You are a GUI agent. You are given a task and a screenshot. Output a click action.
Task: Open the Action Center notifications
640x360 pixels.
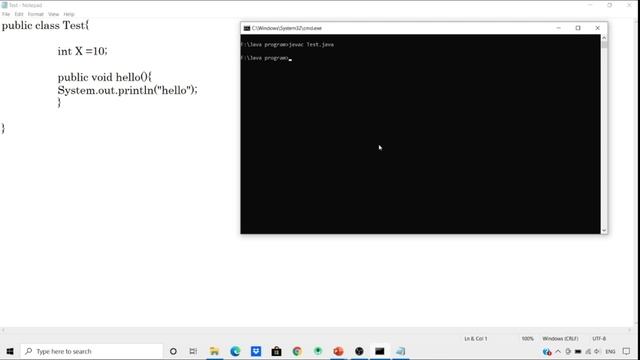pyautogui.click(x=627, y=351)
